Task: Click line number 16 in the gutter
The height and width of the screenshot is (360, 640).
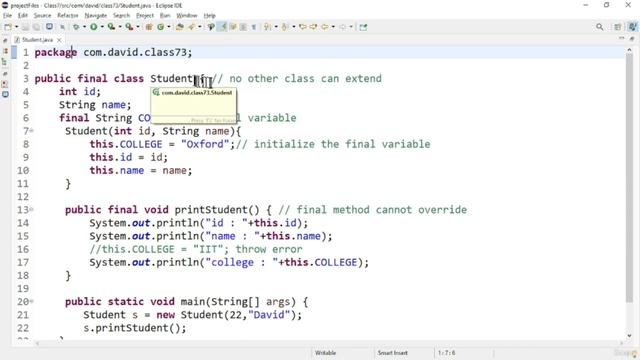Action: point(23,249)
